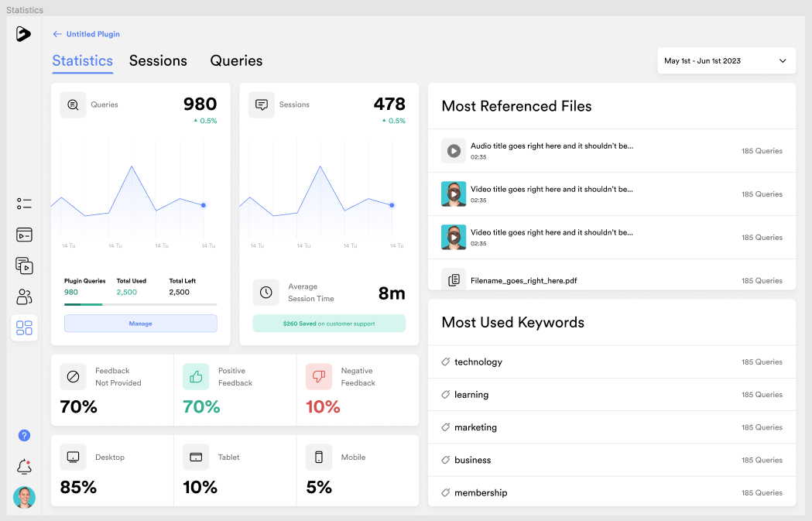Click the thumbs-up Positive Feedback icon
Image resolution: width=812 pixels, height=521 pixels.
[x=196, y=376]
